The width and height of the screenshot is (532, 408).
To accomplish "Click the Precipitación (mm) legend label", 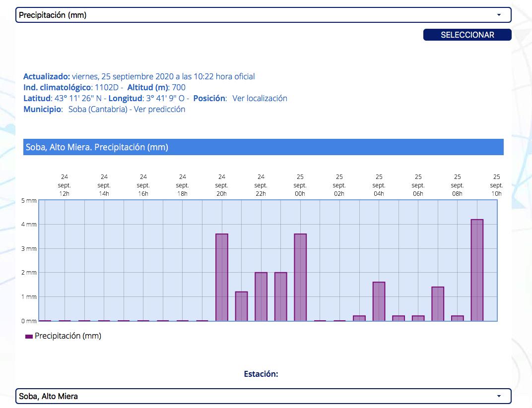I will (68, 336).
